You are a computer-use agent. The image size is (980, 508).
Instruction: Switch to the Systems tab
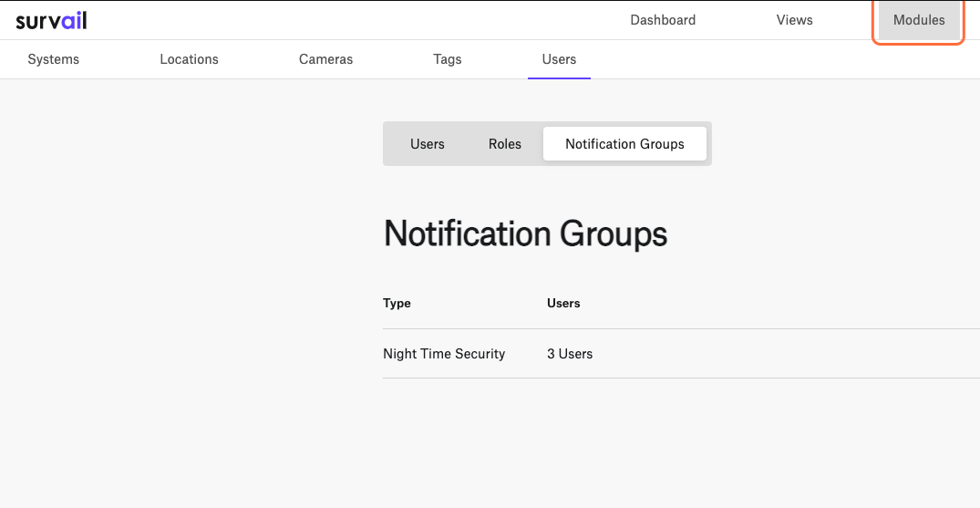[x=53, y=59]
